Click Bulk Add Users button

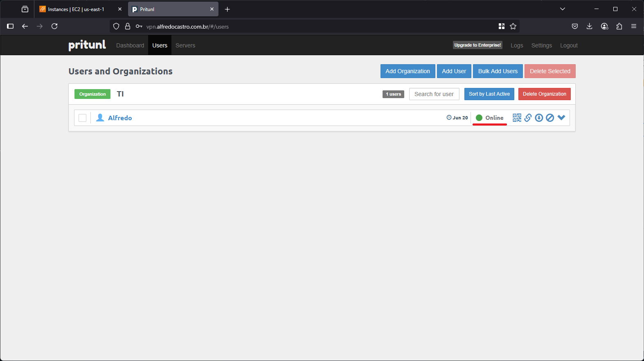point(498,71)
